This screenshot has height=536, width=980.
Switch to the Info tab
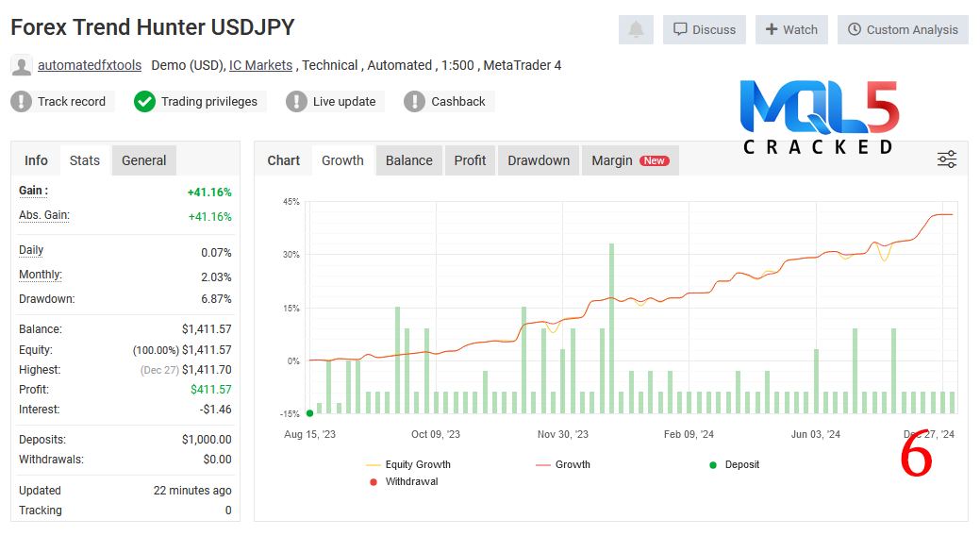pos(36,160)
